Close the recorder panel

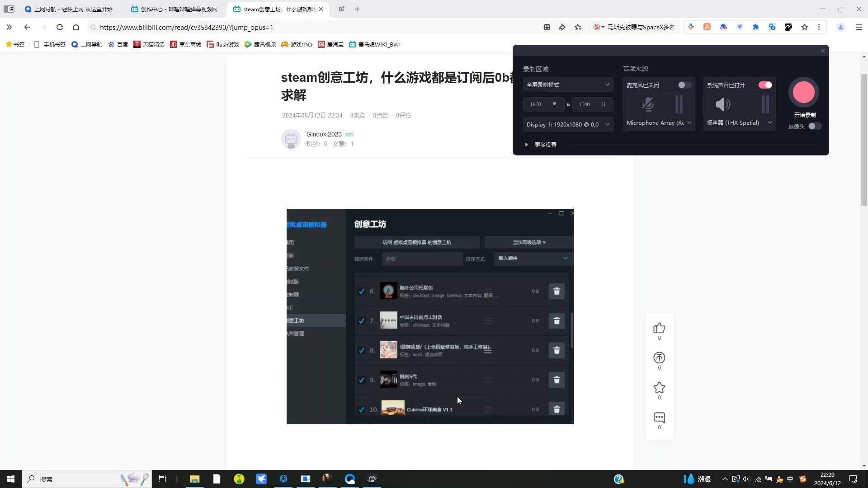(823, 51)
